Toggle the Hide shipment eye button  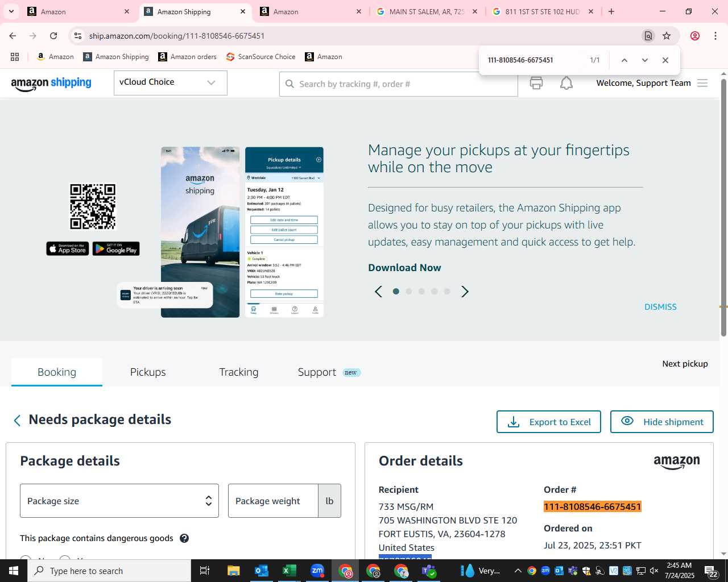point(662,422)
